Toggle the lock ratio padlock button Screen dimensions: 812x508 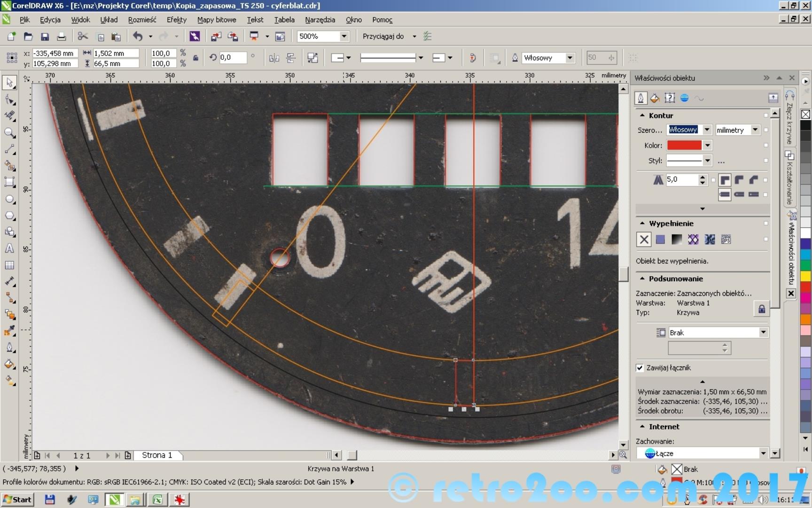point(195,58)
